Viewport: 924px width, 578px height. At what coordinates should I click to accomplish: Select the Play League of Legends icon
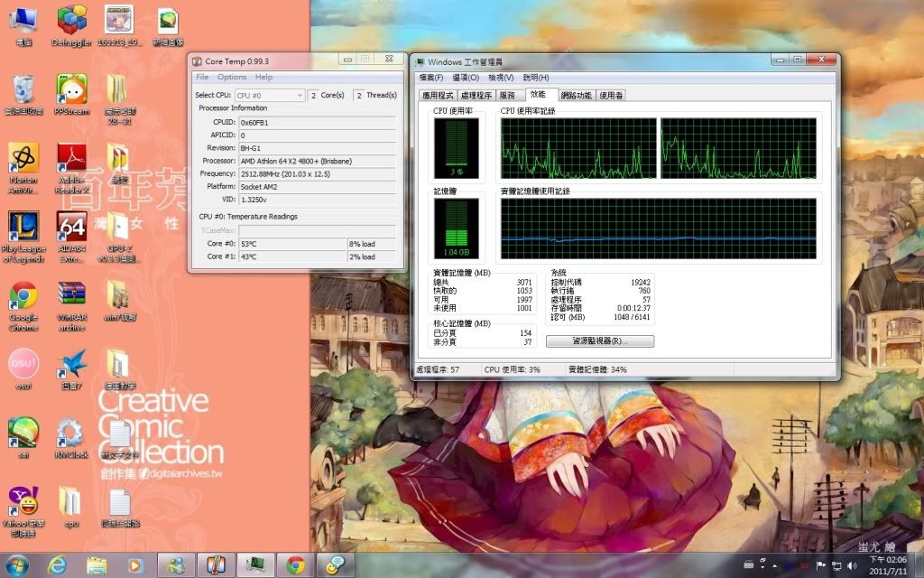pos(23,236)
